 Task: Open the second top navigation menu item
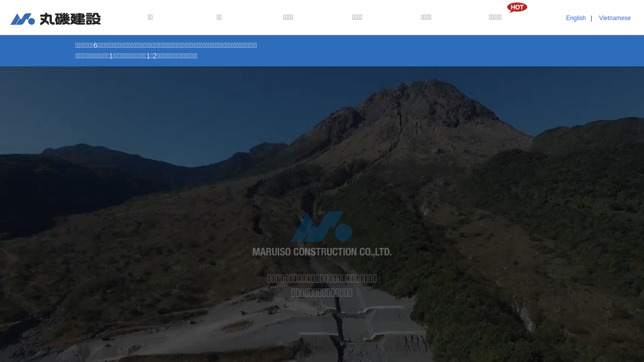(219, 18)
